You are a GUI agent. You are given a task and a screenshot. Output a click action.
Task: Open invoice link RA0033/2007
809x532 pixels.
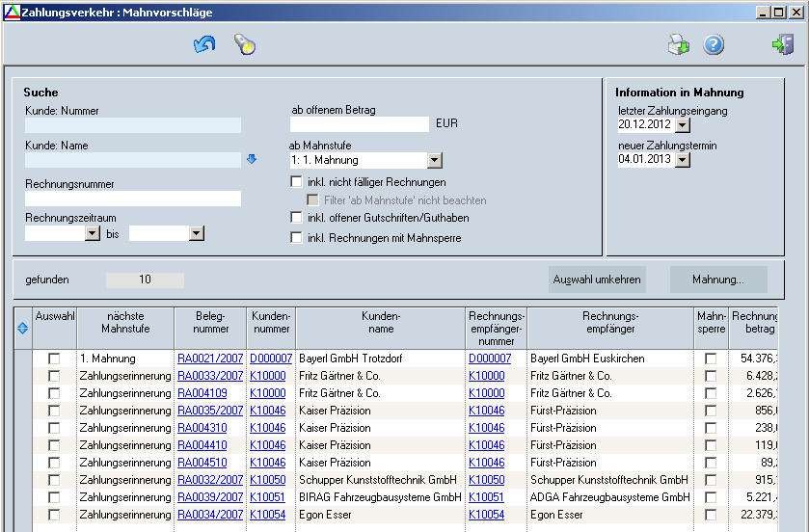click(210, 376)
